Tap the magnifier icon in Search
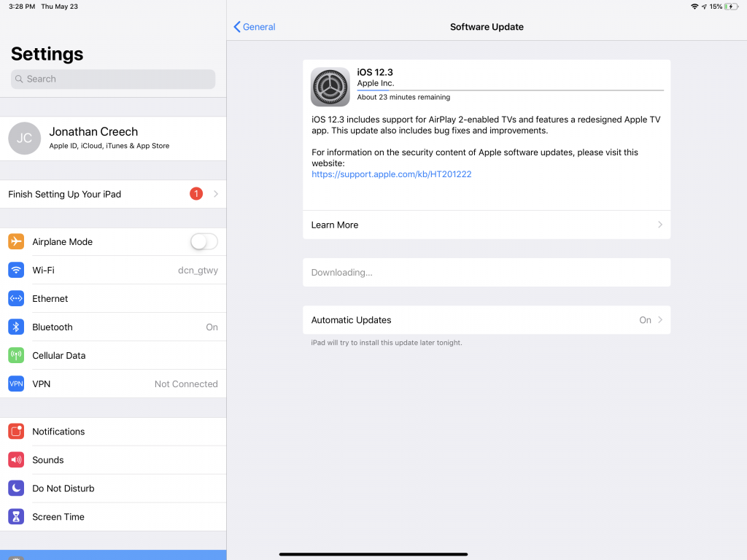This screenshot has height=560, width=747. [19, 79]
